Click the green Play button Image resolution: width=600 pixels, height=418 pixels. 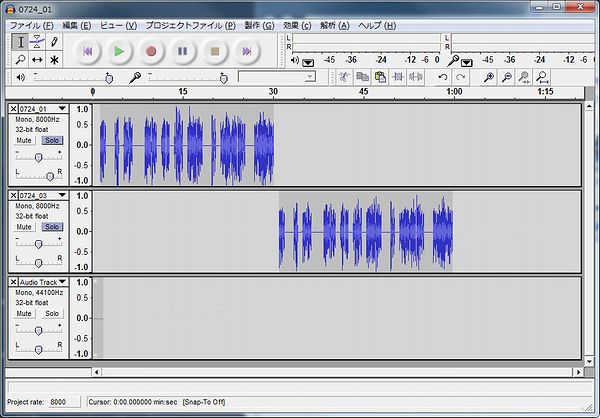pyautogui.click(x=119, y=51)
